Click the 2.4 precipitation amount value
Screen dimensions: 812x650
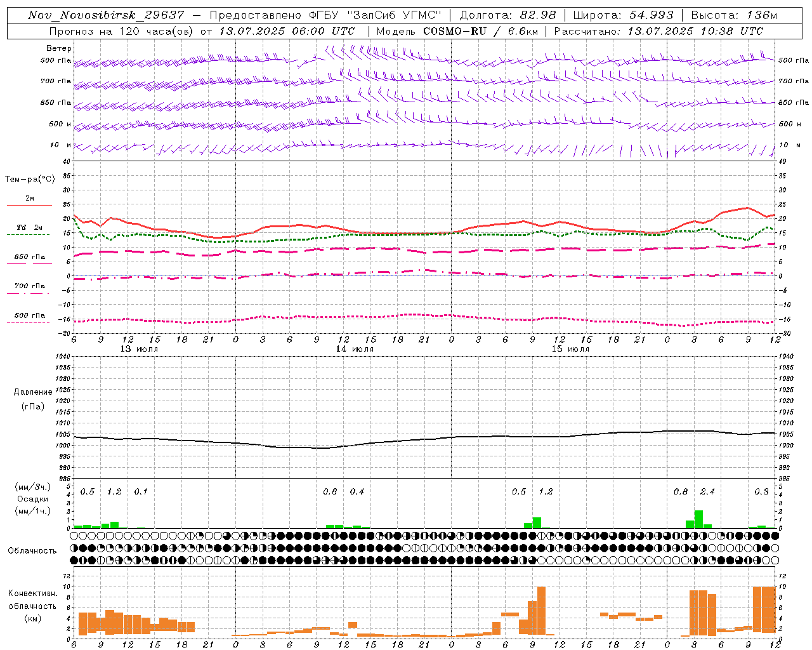pos(707,492)
